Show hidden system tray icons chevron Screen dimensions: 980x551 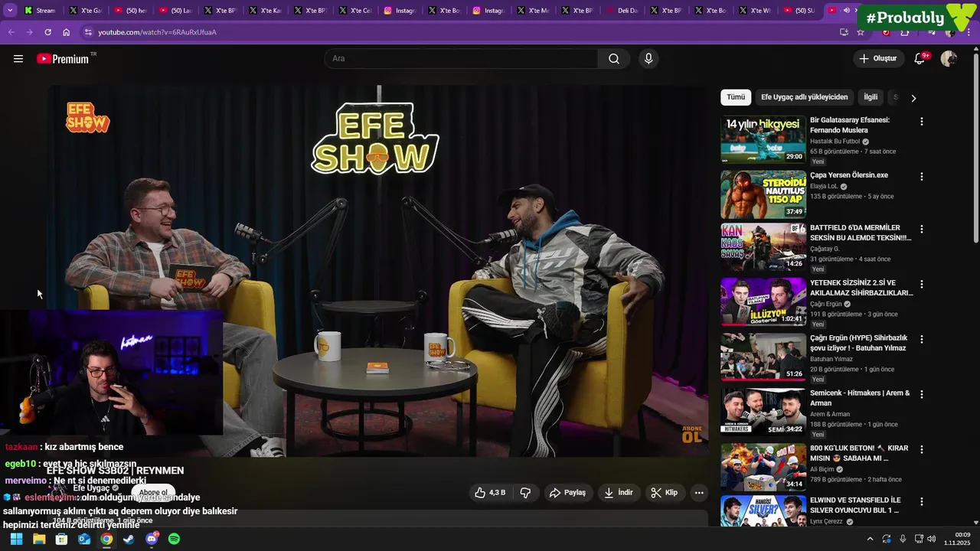pos(870,539)
